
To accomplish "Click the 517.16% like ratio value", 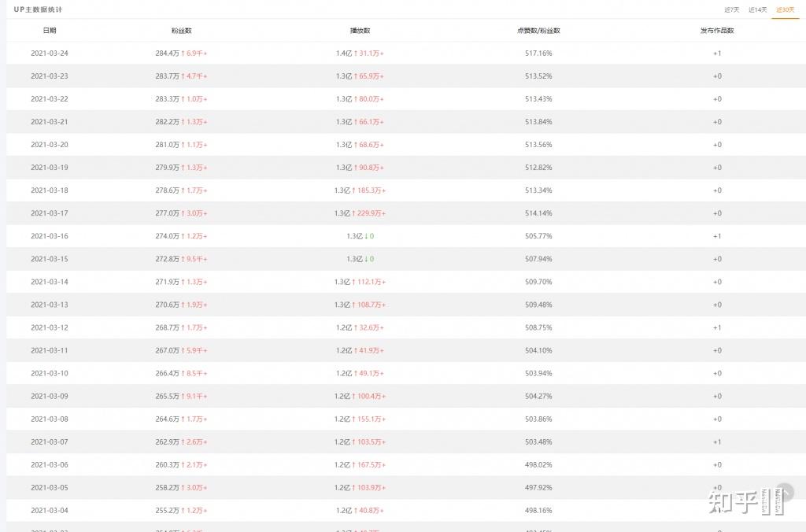I will [538, 54].
